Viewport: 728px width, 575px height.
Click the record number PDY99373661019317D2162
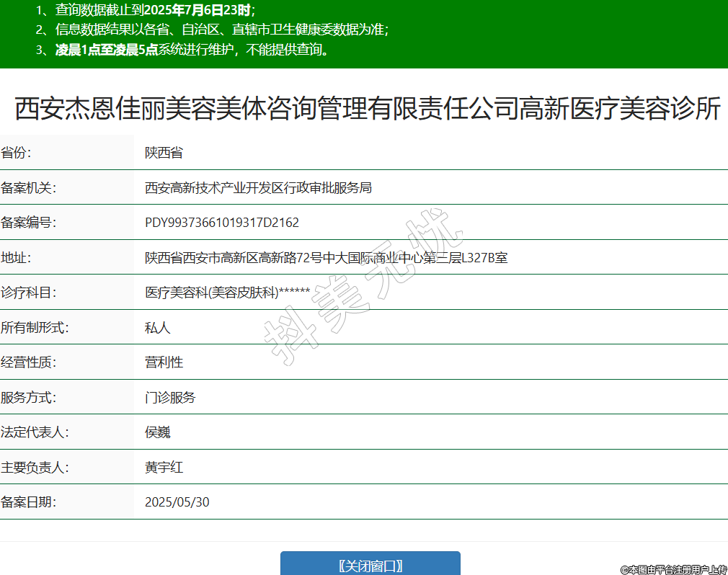[222, 223]
